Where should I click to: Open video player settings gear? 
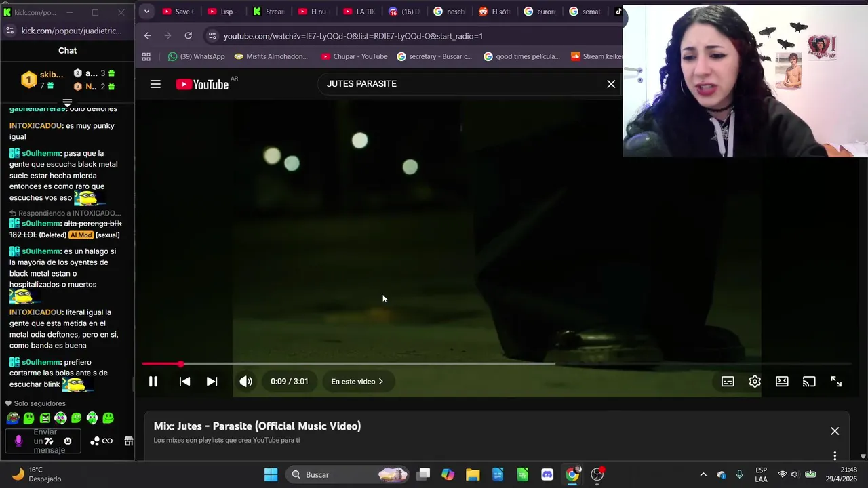click(x=755, y=382)
